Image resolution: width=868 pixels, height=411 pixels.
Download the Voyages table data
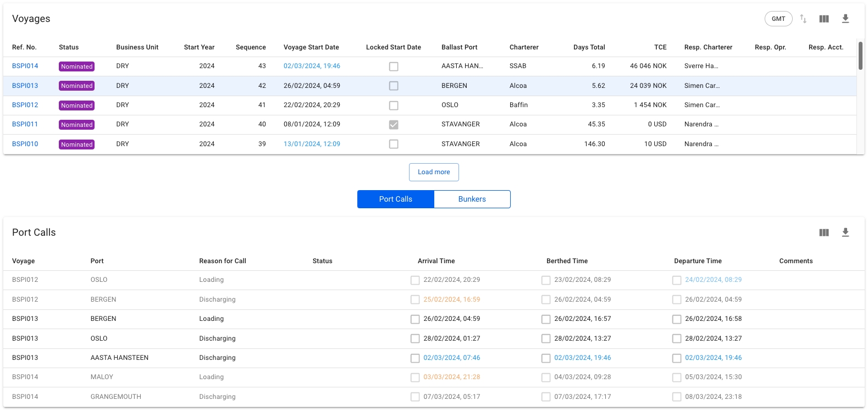845,19
